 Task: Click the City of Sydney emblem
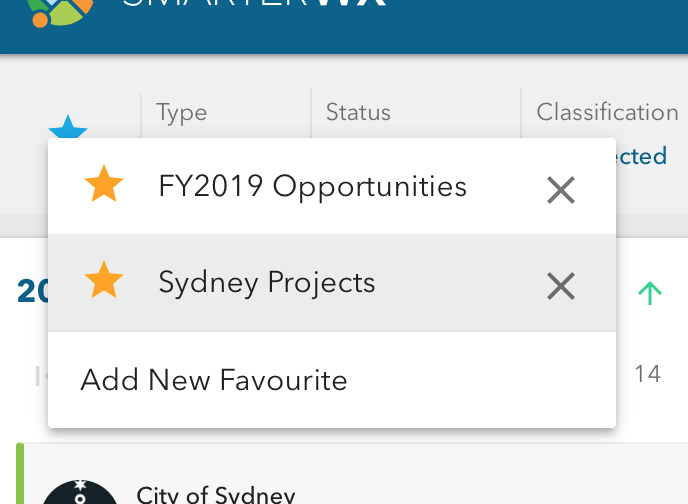click(80, 492)
